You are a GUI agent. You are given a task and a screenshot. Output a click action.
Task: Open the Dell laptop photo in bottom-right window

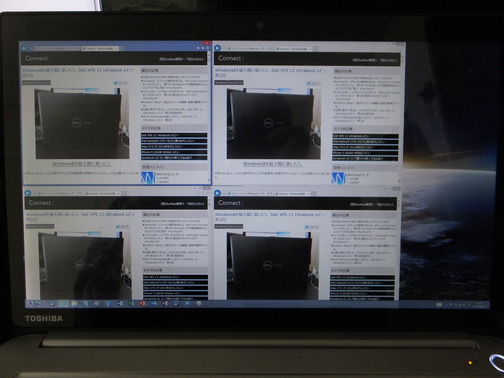[273, 265]
